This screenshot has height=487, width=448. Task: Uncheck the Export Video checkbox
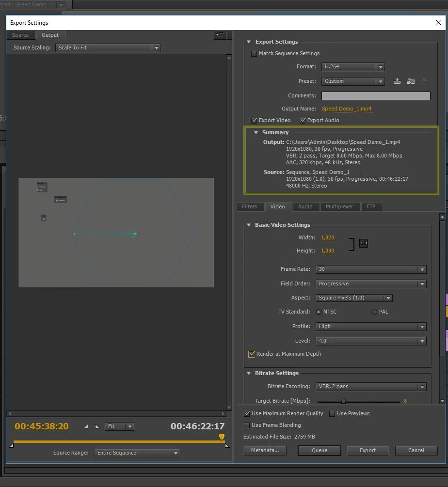(254, 120)
